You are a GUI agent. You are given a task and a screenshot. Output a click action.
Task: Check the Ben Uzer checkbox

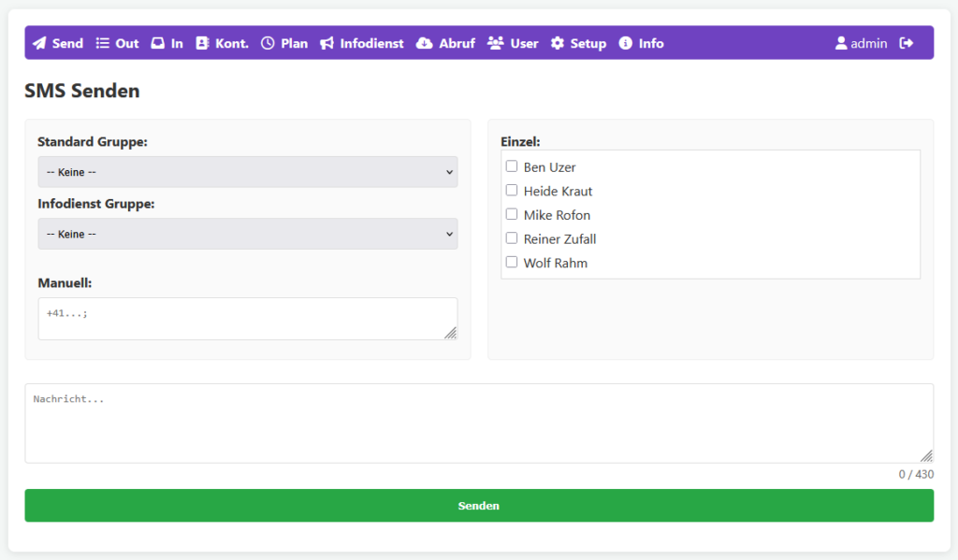(512, 166)
